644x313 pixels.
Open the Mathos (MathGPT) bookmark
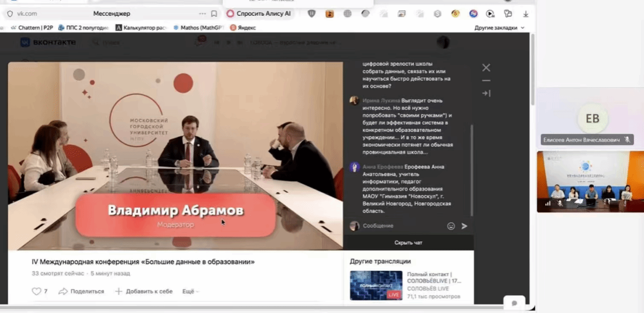(198, 28)
